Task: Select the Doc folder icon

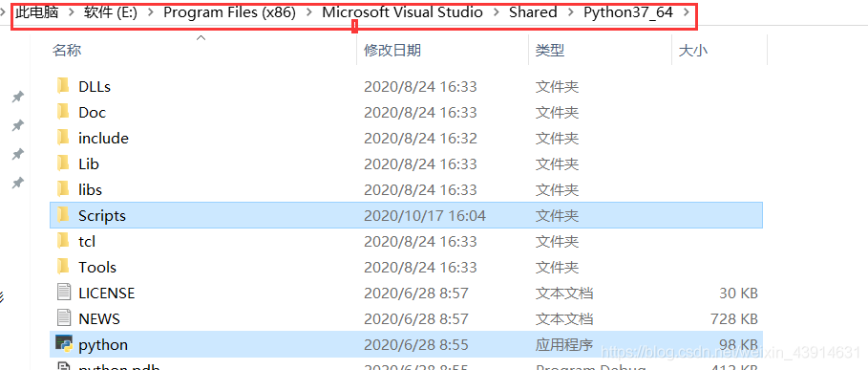Action: 63,112
